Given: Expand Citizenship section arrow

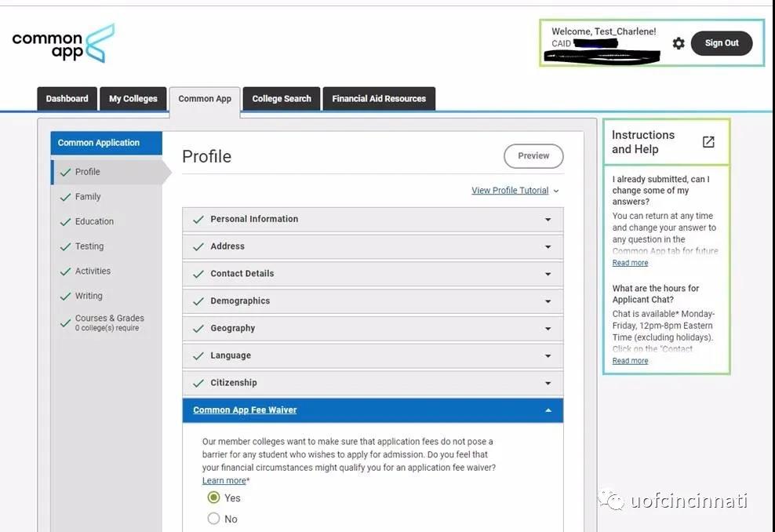Looking at the screenshot, I should pos(548,383).
